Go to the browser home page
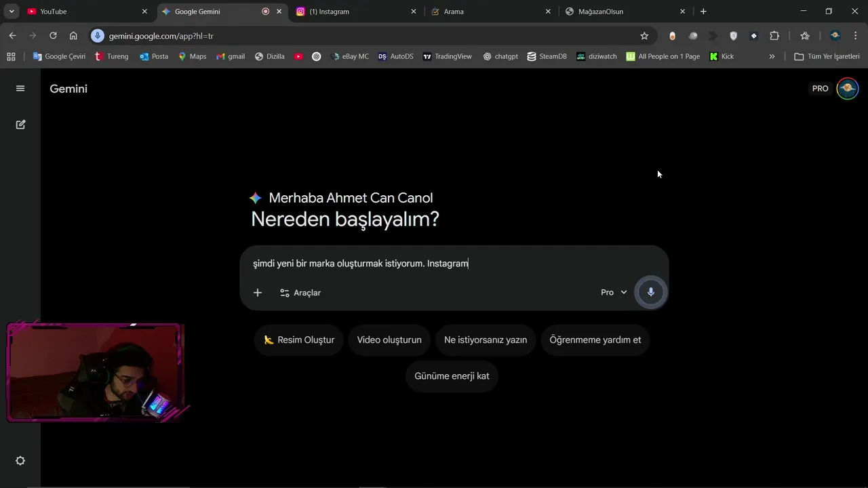Screen dimensions: 868x488 point(73,36)
